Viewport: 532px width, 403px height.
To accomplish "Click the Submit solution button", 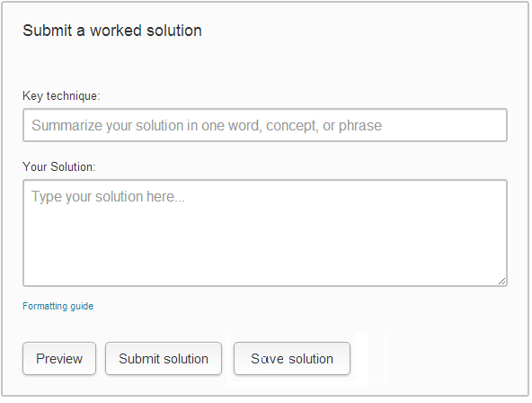I will 164,359.
